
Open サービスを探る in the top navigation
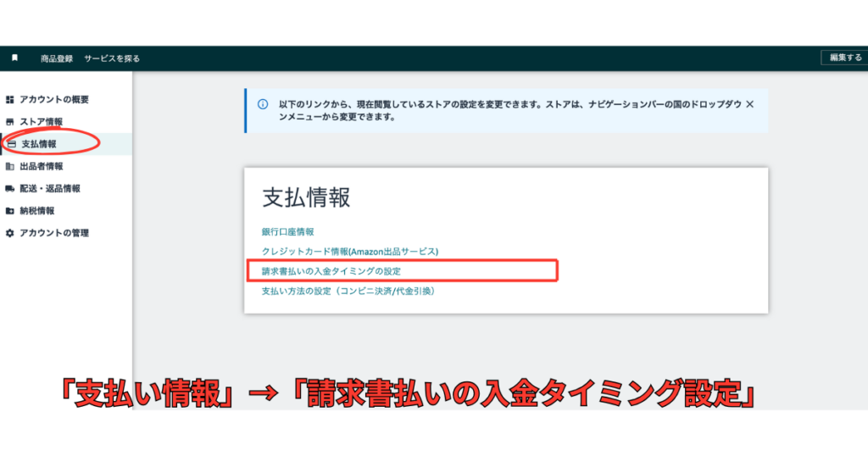tap(112, 58)
